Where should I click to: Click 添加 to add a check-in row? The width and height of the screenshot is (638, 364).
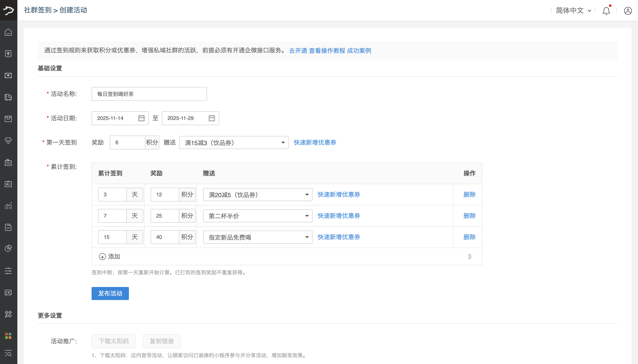click(110, 256)
